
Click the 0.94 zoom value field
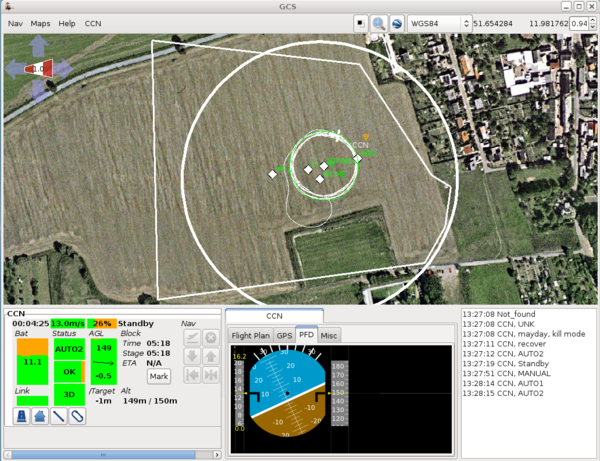[579, 24]
